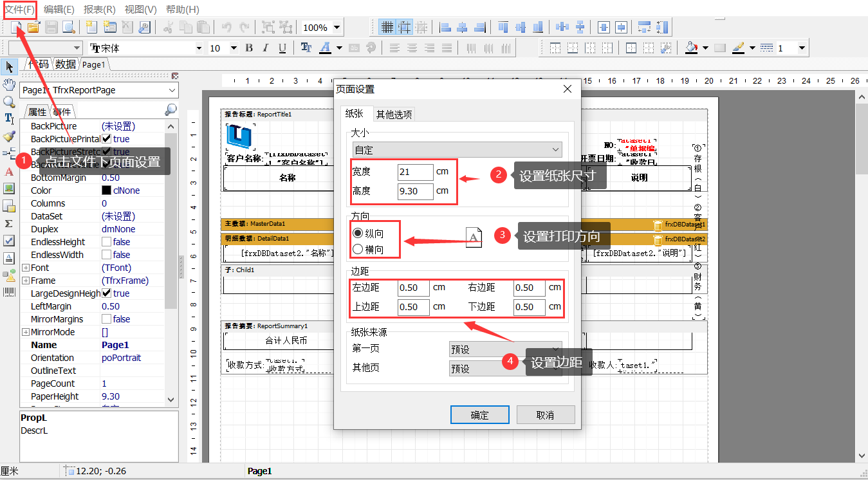Expand the MirrorMode property node

point(26,332)
